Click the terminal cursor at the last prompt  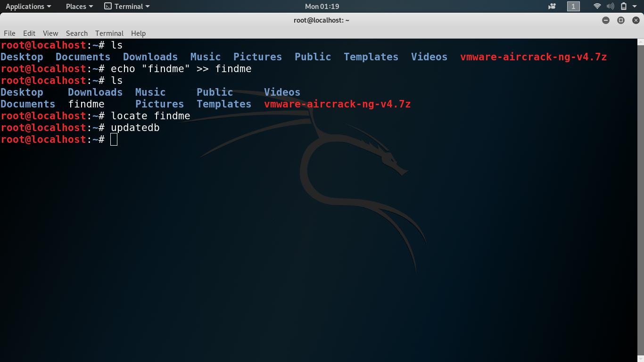pyautogui.click(x=114, y=140)
